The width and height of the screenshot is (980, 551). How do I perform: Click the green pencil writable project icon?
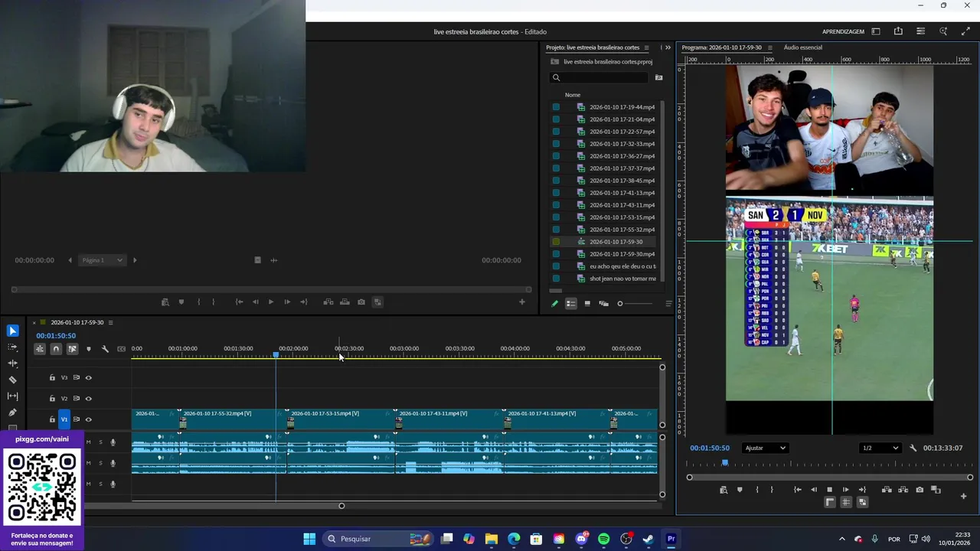pos(555,303)
